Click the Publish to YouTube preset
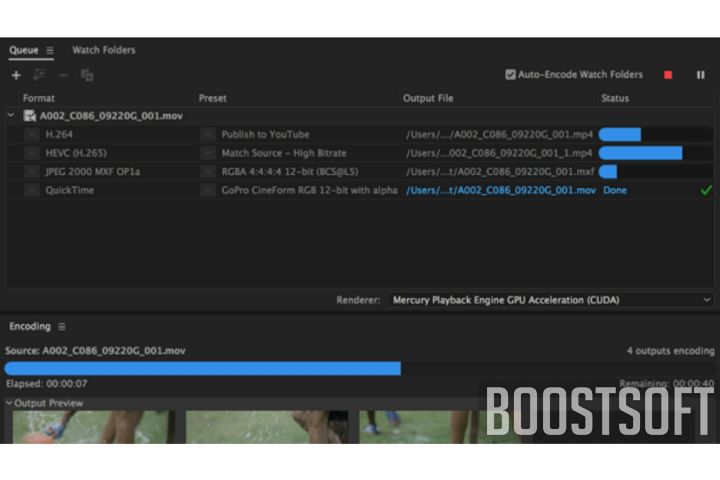 pyautogui.click(x=265, y=135)
